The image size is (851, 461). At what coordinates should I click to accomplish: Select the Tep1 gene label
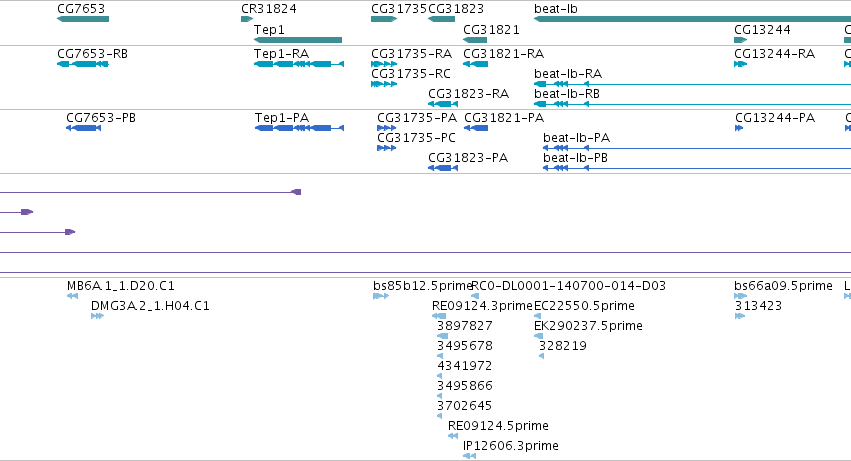tap(269, 29)
